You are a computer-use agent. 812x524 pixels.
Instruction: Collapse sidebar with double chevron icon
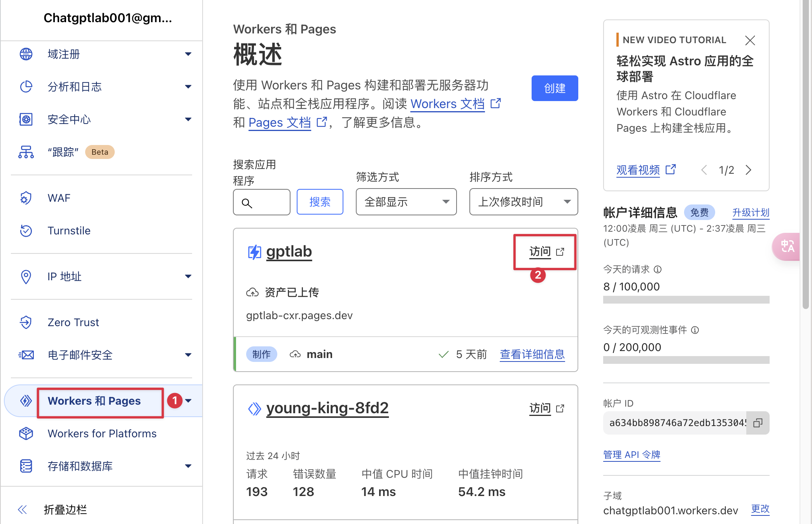pos(23,510)
